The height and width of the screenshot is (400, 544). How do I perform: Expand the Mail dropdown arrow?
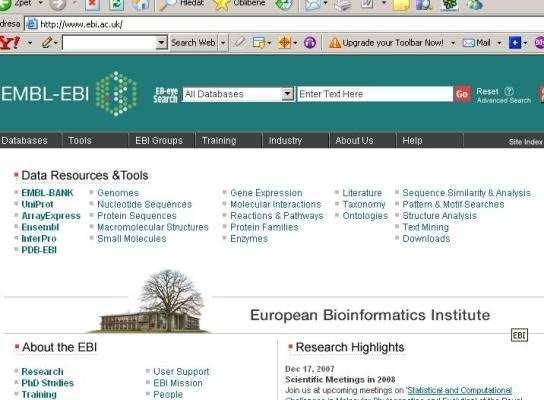(x=499, y=43)
